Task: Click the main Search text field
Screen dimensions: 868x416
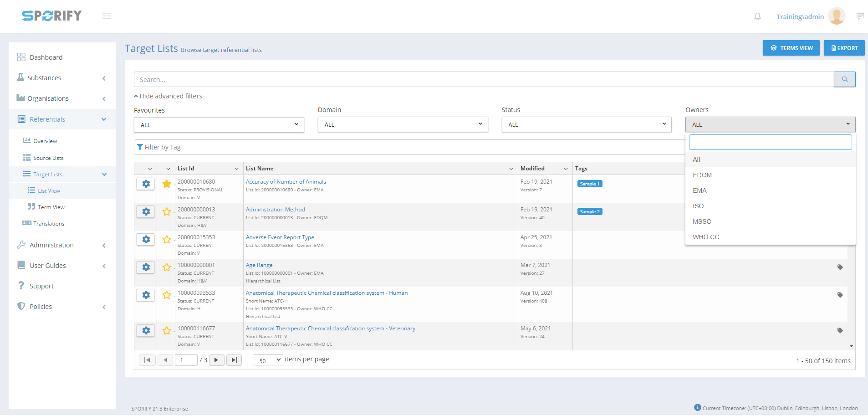Action: (483, 79)
